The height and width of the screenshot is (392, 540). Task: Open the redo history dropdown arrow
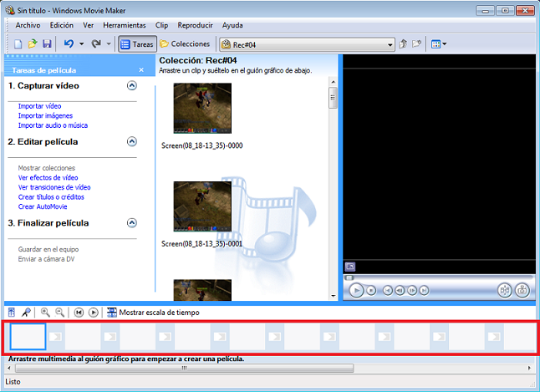[x=109, y=43]
